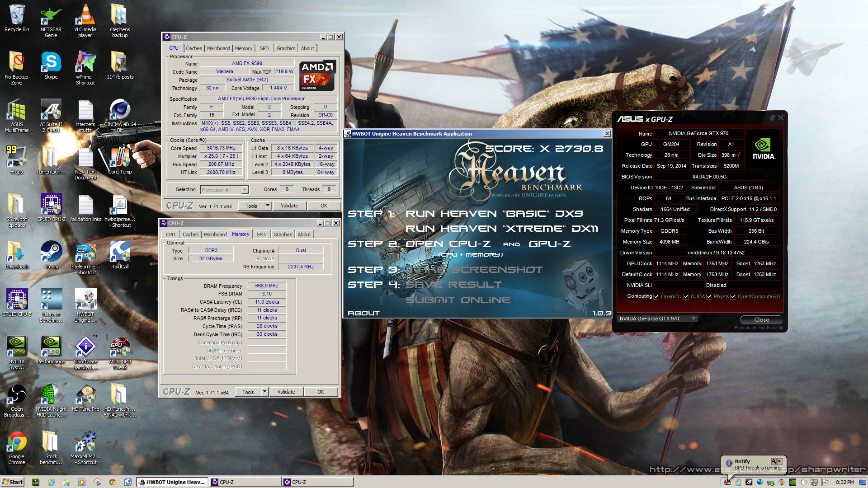Select HWBOT Unigine Heaven taskbar item
The height and width of the screenshot is (488, 868).
172,482
